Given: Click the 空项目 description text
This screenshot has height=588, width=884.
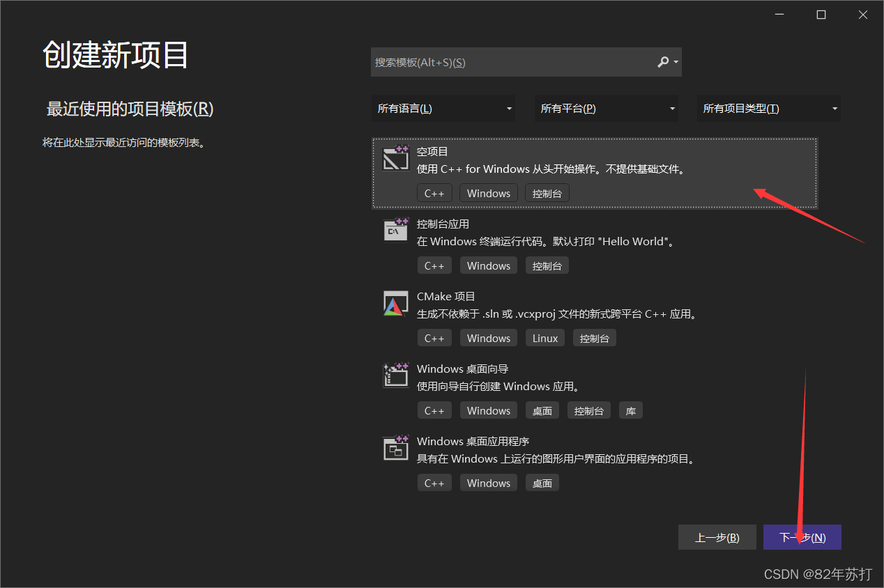Looking at the screenshot, I should [551, 169].
